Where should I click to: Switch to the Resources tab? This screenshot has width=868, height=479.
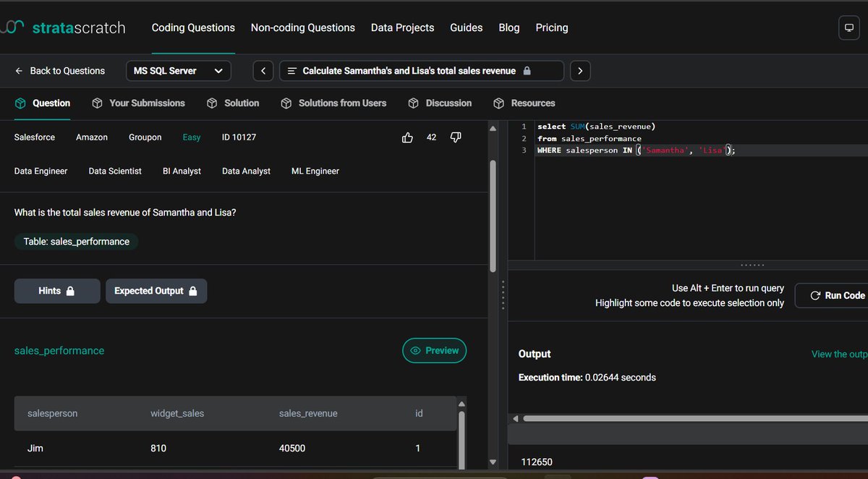coord(524,103)
